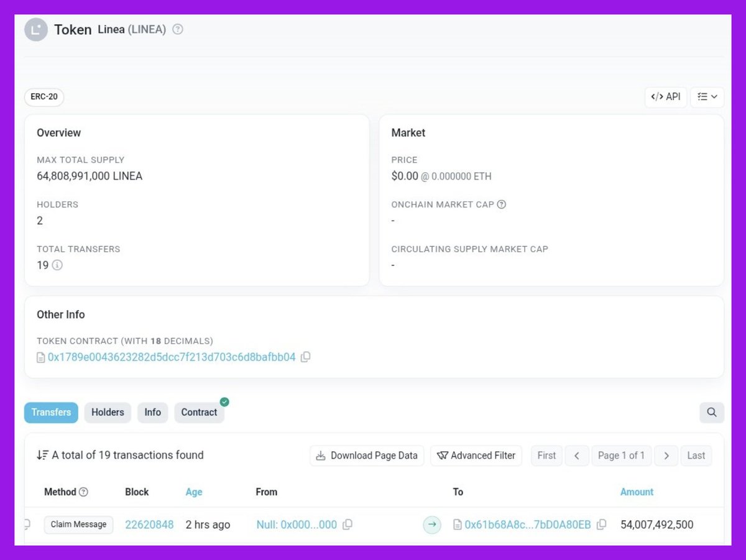Open block 22620848
Viewport: 746px width, 560px height.
click(x=149, y=525)
